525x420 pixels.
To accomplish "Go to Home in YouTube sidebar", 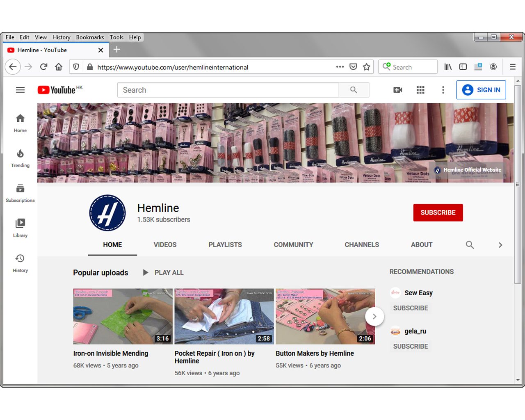I will 20,123.
